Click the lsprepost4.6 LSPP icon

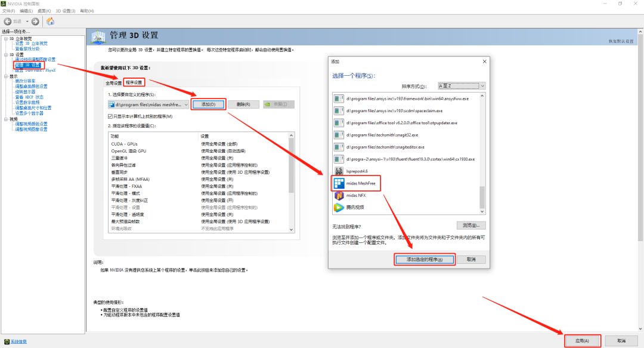click(339, 171)
